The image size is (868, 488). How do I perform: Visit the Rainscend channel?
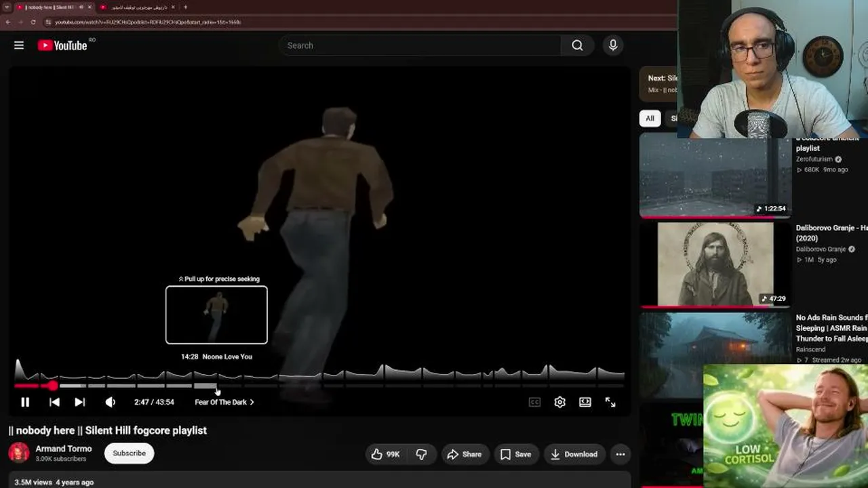(812, 350)
